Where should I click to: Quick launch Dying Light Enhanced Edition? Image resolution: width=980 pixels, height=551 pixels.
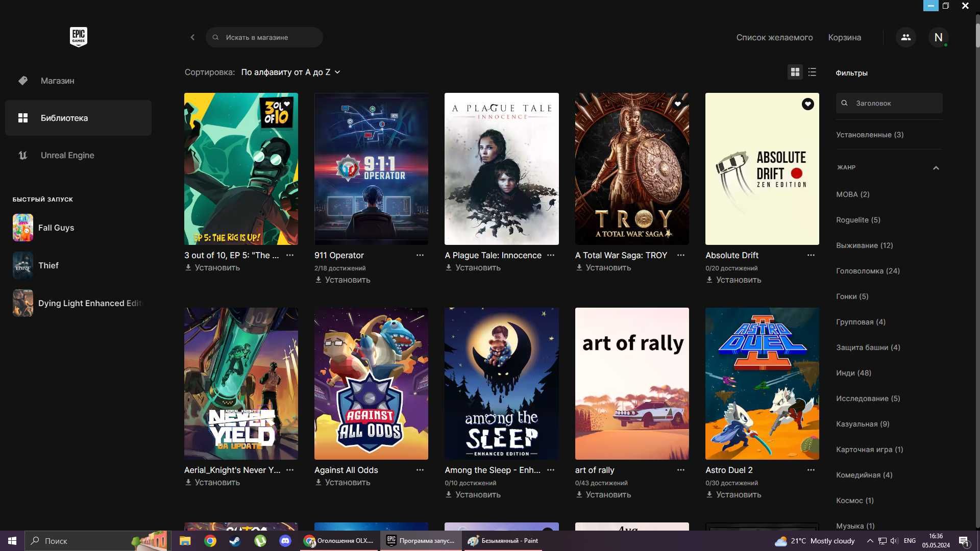click(78, 303)
